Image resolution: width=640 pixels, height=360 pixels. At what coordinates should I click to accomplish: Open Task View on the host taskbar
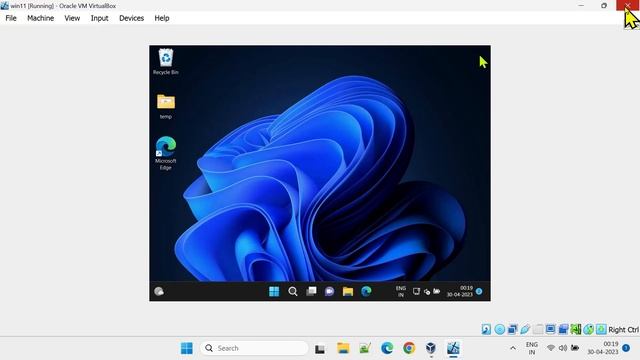click(320, 349)
